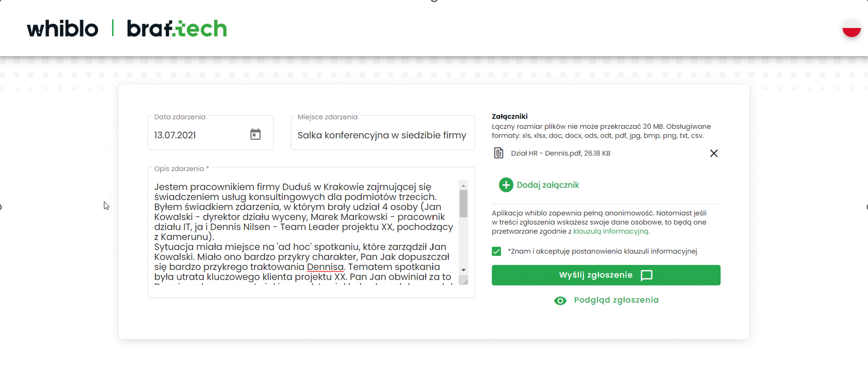Open Podgląd zgłoszenia preview link
Viewport: 868px width, 366px height.
coord(616,300)
